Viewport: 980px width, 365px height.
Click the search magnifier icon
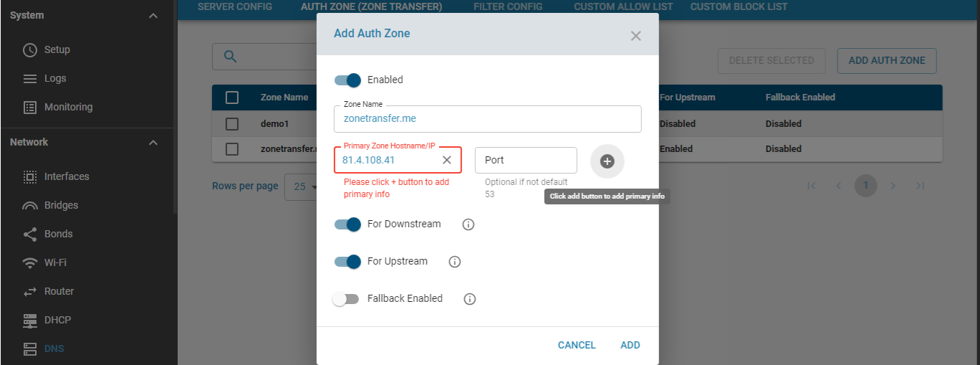tap(231, 57)
